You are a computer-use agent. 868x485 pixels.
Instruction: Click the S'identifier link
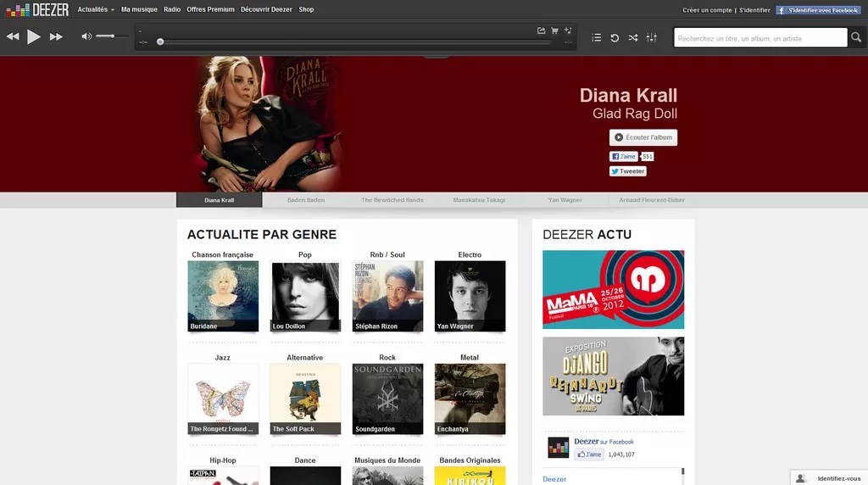[x=754, y=10]
